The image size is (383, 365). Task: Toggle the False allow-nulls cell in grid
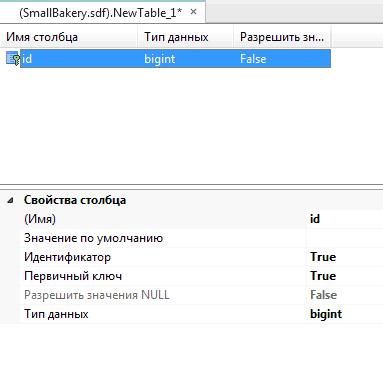(x=282, y=59)
